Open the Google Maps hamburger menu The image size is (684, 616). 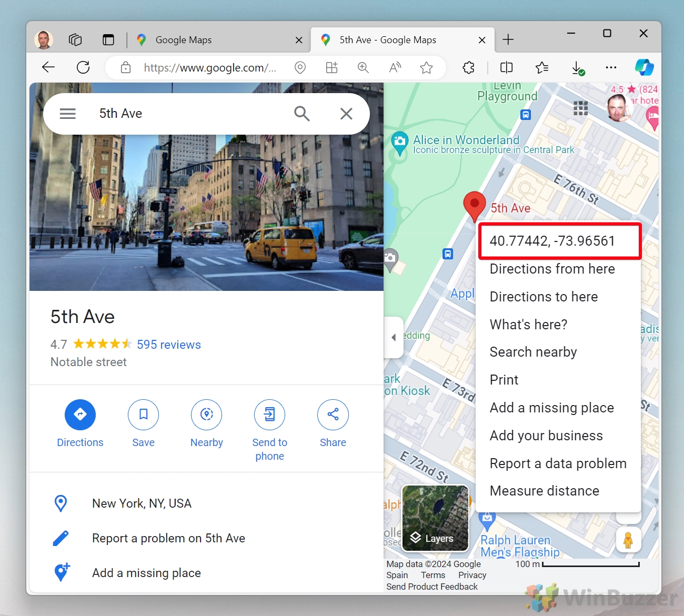click(x=68, y=114)
